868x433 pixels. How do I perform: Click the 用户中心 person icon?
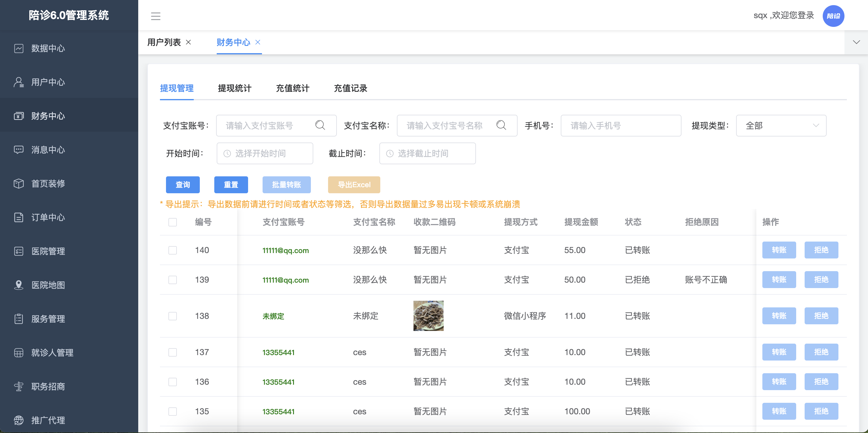(x=18, y=82)
